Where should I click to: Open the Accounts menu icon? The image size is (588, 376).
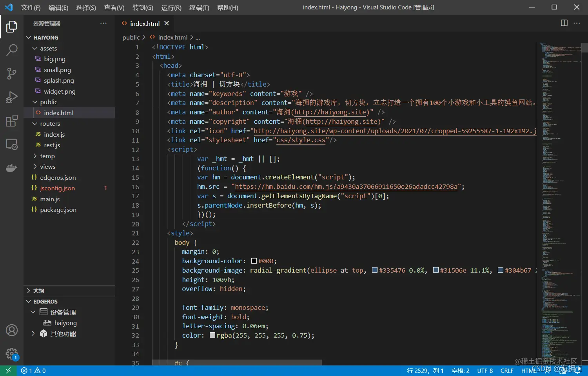12,330
